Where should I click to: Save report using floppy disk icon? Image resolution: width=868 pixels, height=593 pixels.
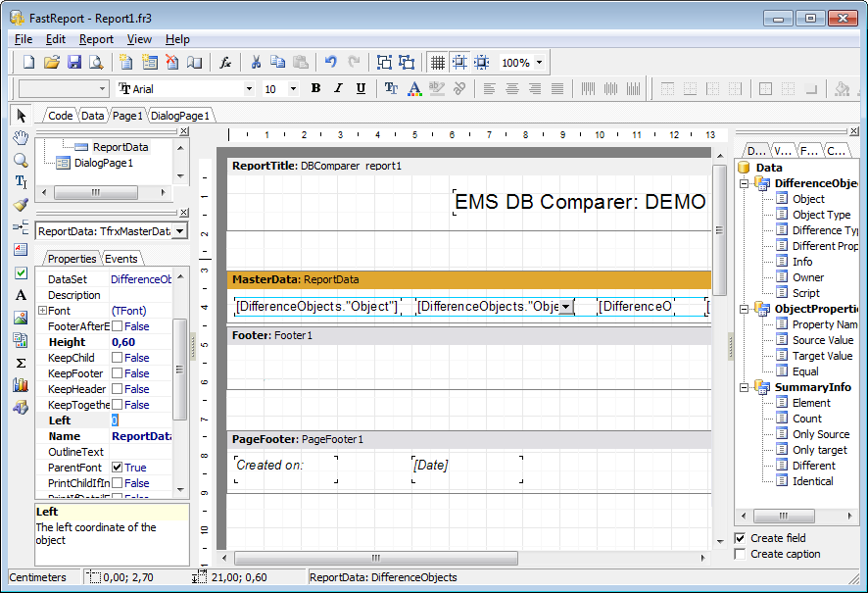74,62
